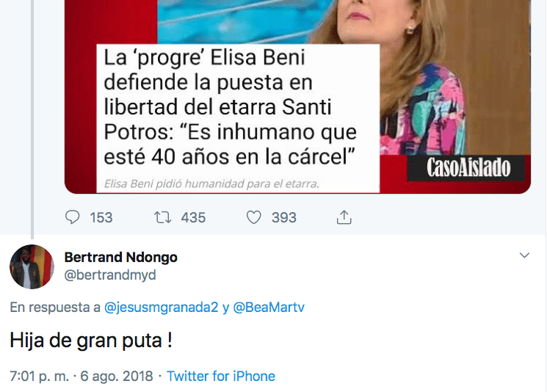This screenshot has width=547, height=392.
Task: Like the tweet with heart icon
Action: pos(253,217)
